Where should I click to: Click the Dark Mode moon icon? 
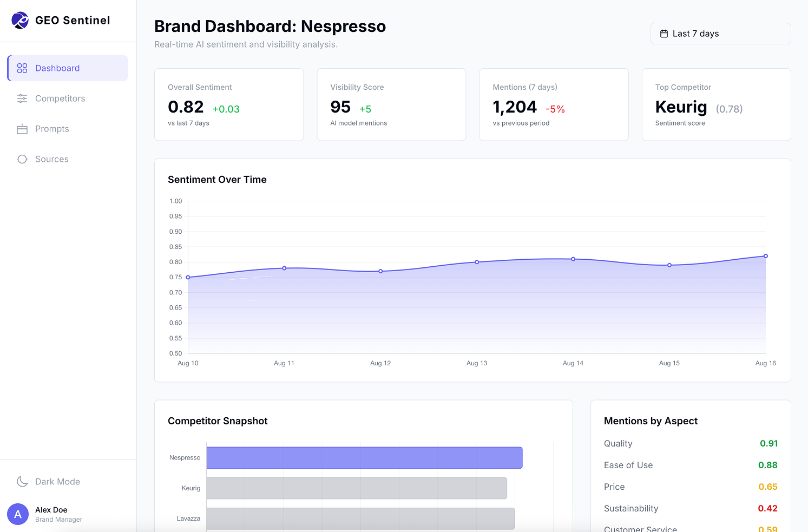[x=22, y=482]
